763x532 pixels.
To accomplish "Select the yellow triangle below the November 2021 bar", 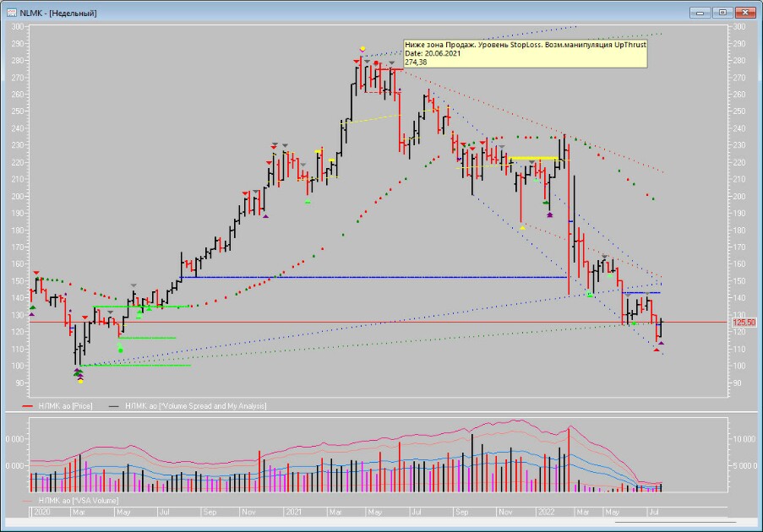I will pos(523,227).
